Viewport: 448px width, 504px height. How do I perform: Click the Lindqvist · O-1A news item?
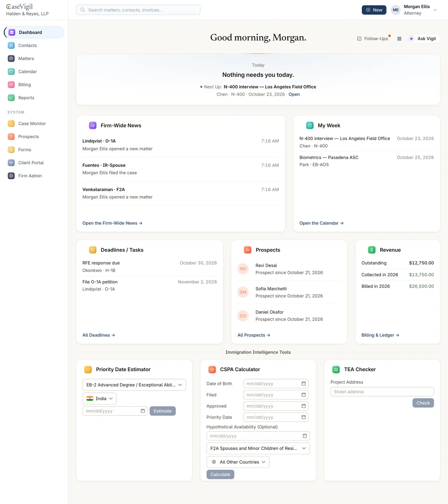coord(181,145)
